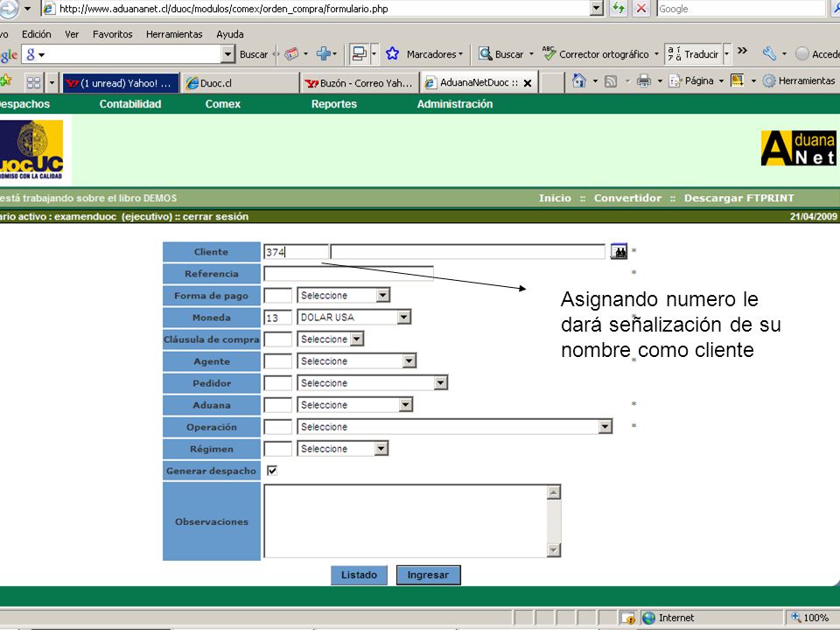
Task: Click the DuocUC logo
Action: [x=31, y=150]
